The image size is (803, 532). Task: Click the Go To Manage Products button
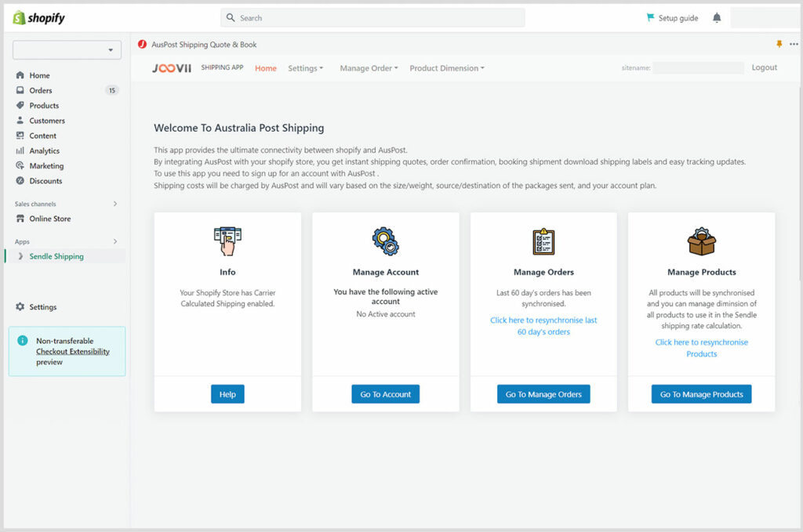point(702,394)
